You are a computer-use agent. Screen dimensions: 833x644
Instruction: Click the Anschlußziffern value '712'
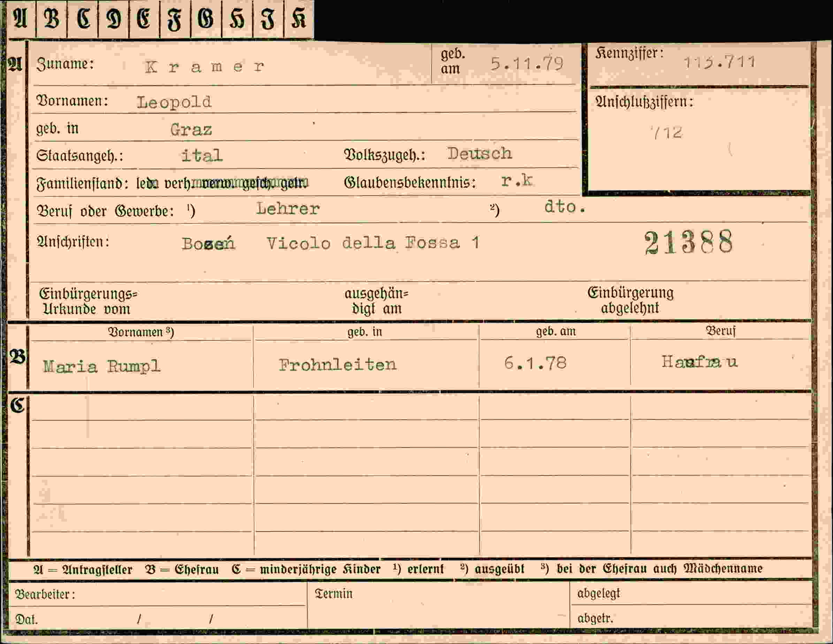pos(666,133)
